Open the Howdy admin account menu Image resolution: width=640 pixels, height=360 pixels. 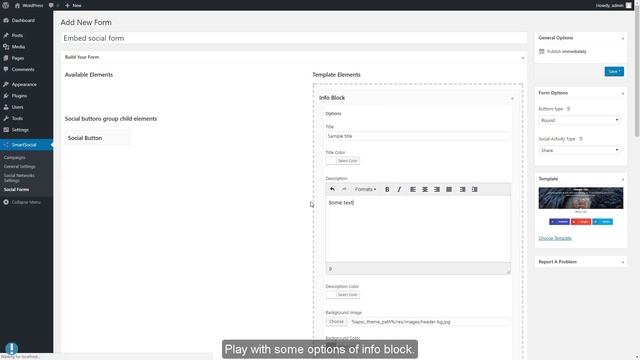pyautogui.click(x=613, y=5)
